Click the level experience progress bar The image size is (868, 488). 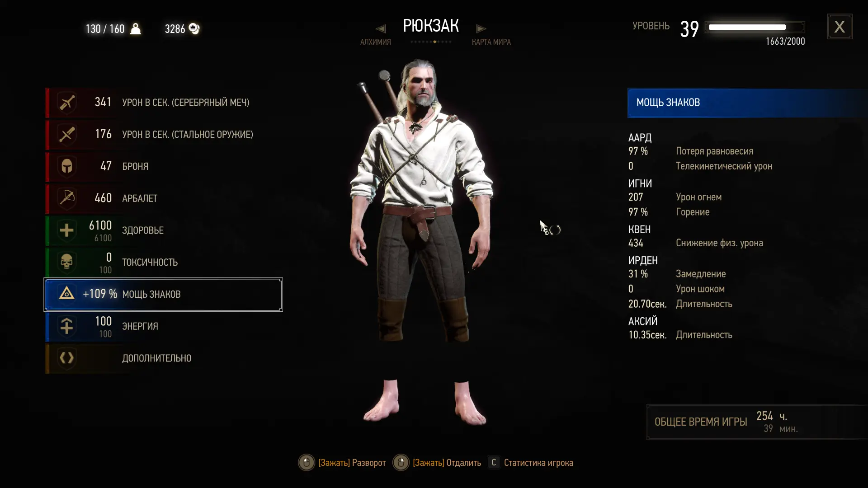755,27
